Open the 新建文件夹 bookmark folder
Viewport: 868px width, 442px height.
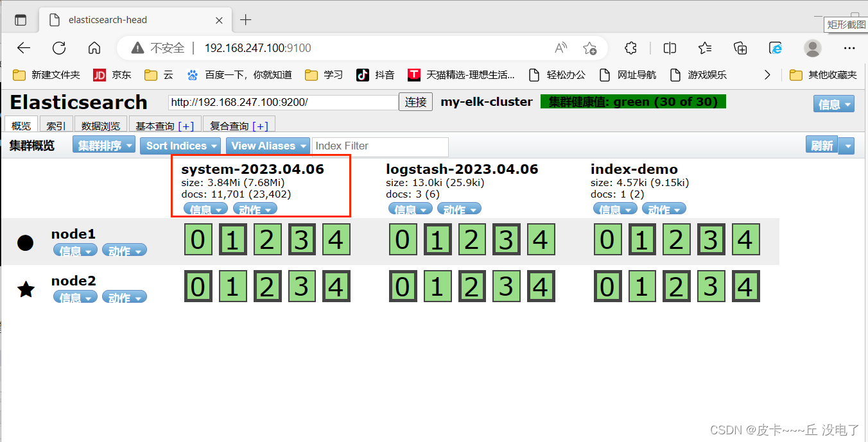click(x=46, y=75)
